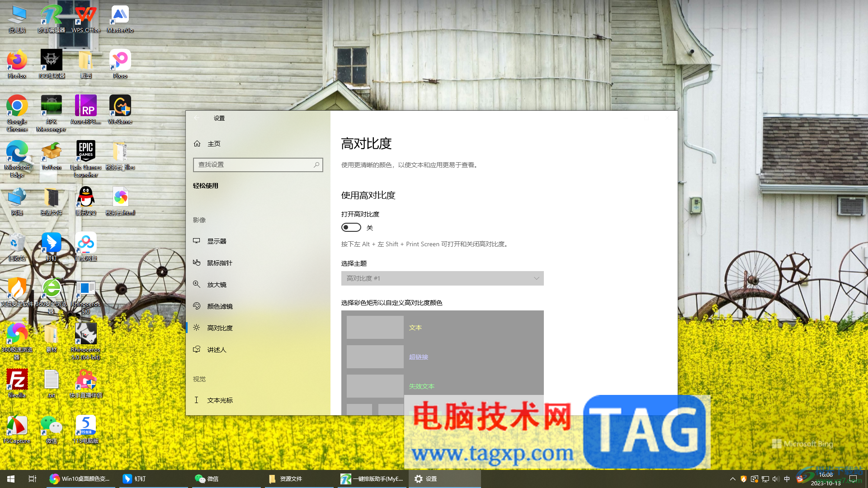Select 高对比度 from left sidebar
The height and width of the screenshot is (488, 868).
pos(221,327)
